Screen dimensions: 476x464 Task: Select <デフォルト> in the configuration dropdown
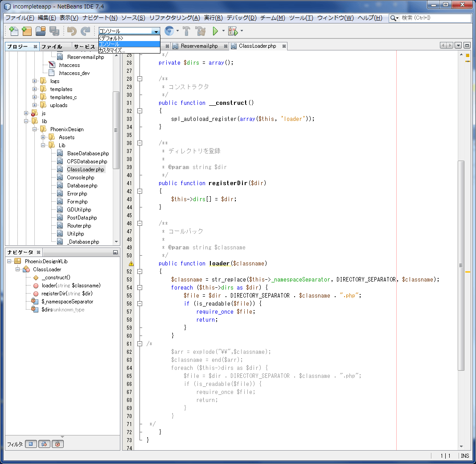[129, 38]
